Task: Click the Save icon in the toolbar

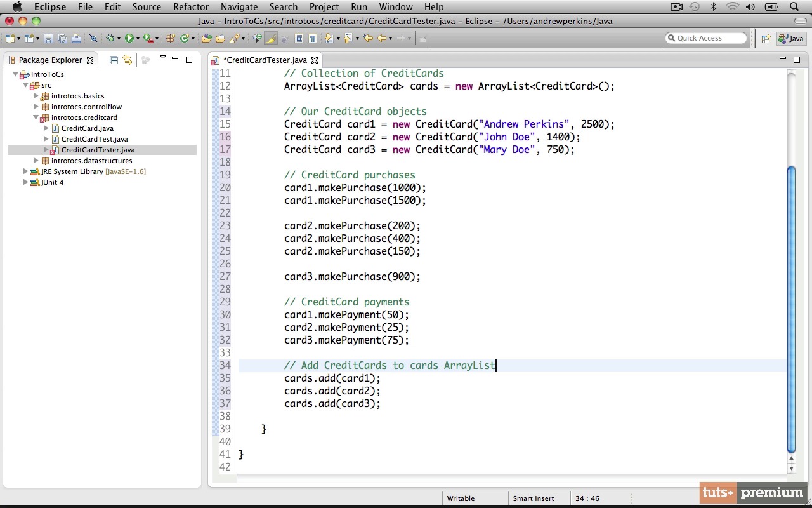Action: click(x=48, y=39)
